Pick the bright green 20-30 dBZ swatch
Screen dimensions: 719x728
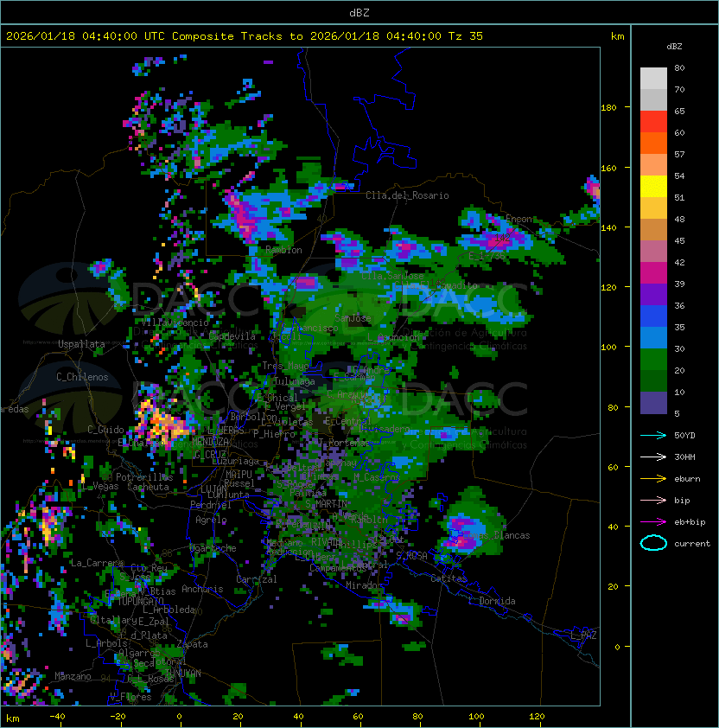point(653,360)
